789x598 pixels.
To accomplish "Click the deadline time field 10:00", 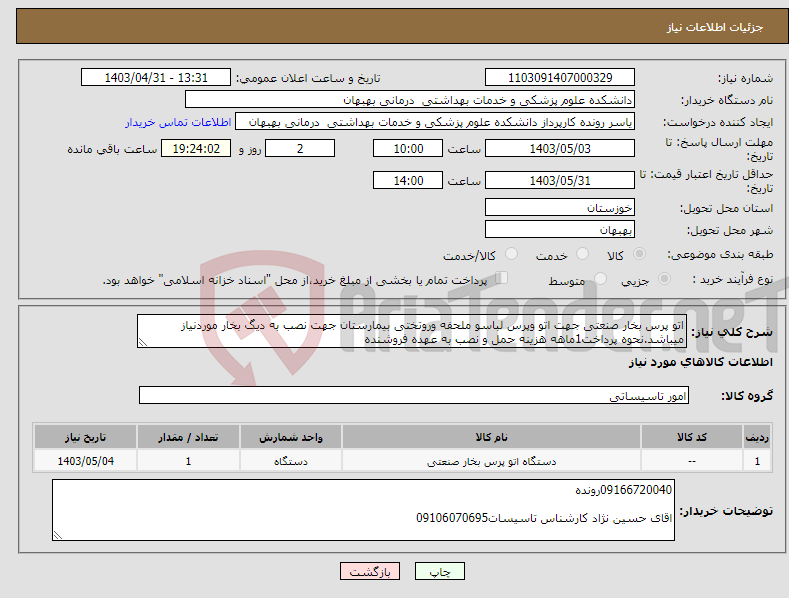I will coord(408,148).
